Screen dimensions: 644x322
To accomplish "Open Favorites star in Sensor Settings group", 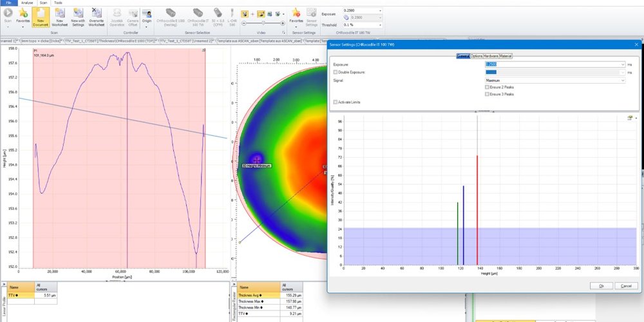I will (x=296, y=13).
